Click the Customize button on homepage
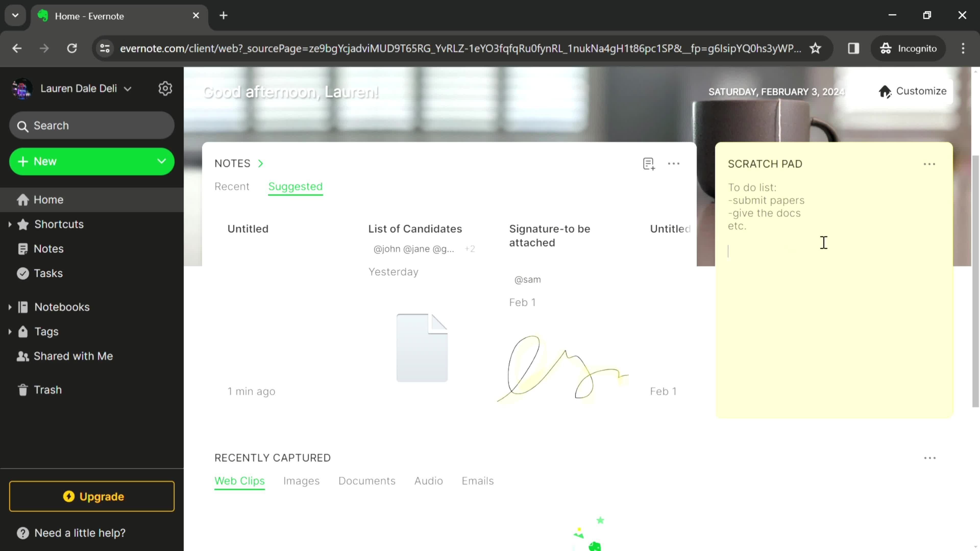This screenshot has width=980, height=551. [x=913, y=91]
